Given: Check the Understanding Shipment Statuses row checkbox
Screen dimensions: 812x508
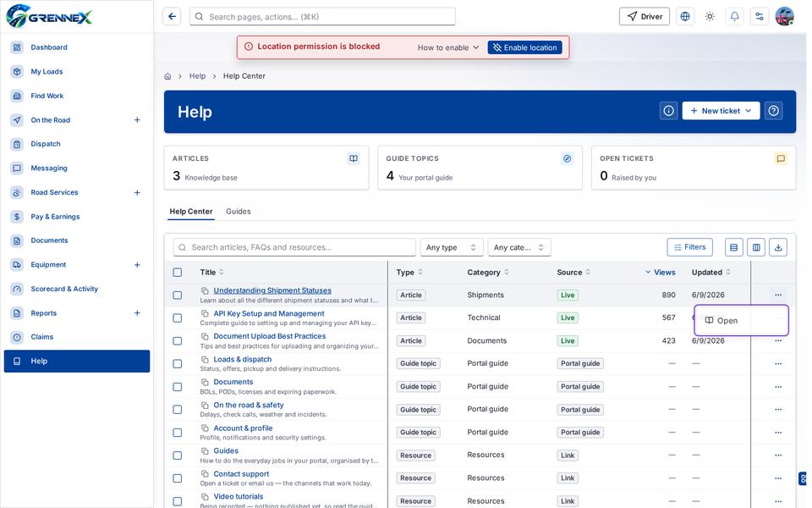Looking at the screenshot, I should (x=177, y=295).
